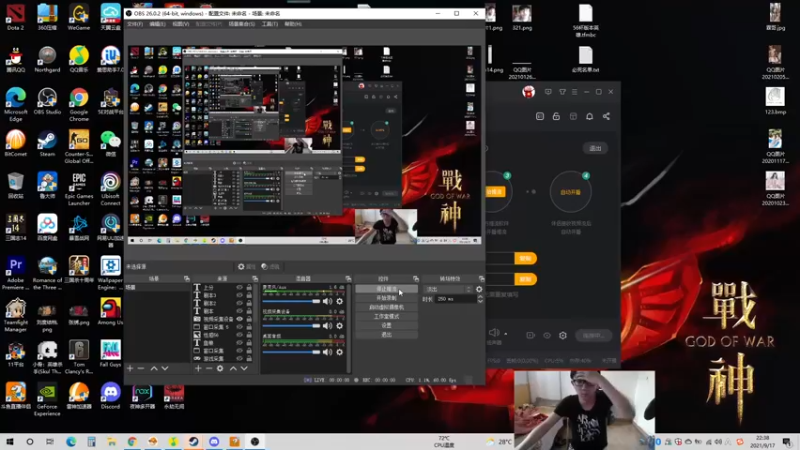Move source down with arrow
This screenshot has height=450, width=800.
244,368
